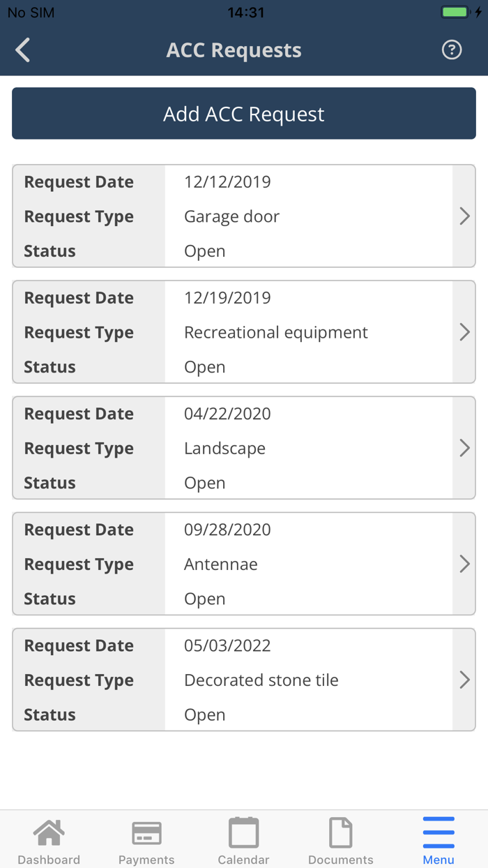Select the Payments card icon
The image size is (488, 868).
[x=146, y=832]
